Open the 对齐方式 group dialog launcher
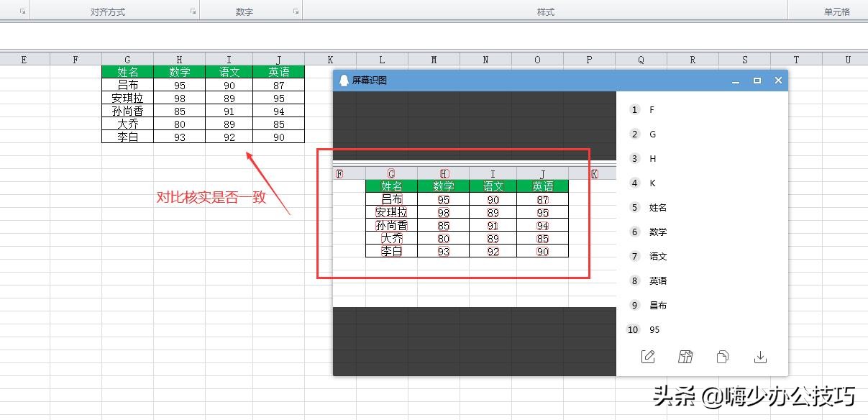The image size is (868, 420). click(x=193, y=12)
